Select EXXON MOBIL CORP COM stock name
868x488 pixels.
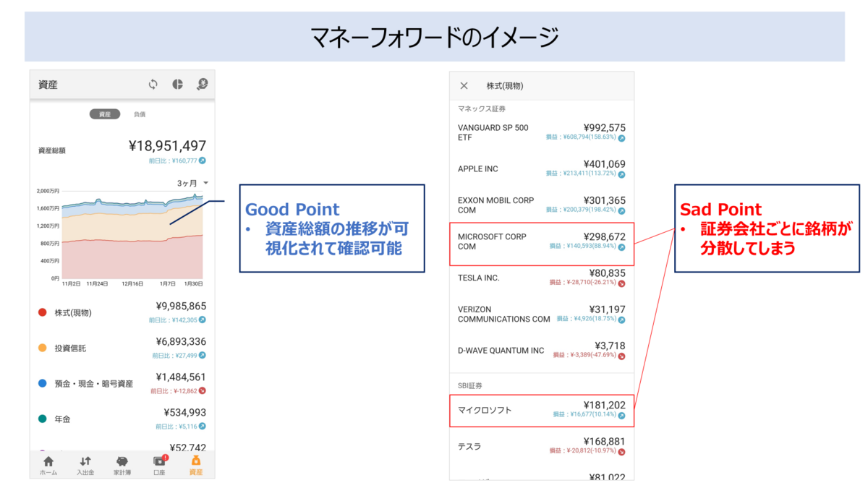pos(495,205)
